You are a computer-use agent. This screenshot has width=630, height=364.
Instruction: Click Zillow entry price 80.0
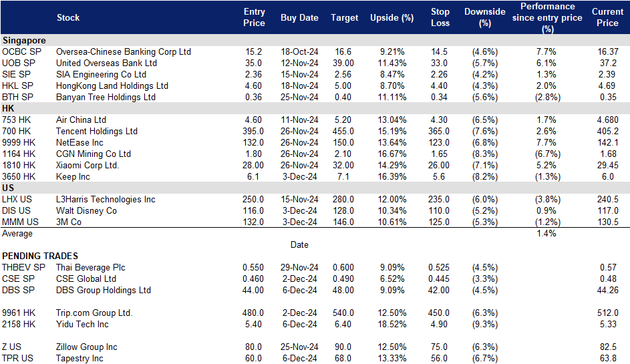(x=253, y=347)
